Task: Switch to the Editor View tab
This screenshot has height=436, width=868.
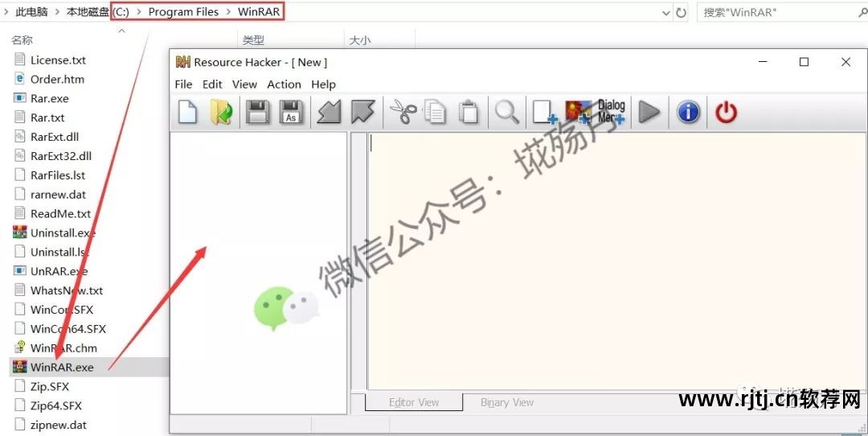Action: (x=414, y=403)
